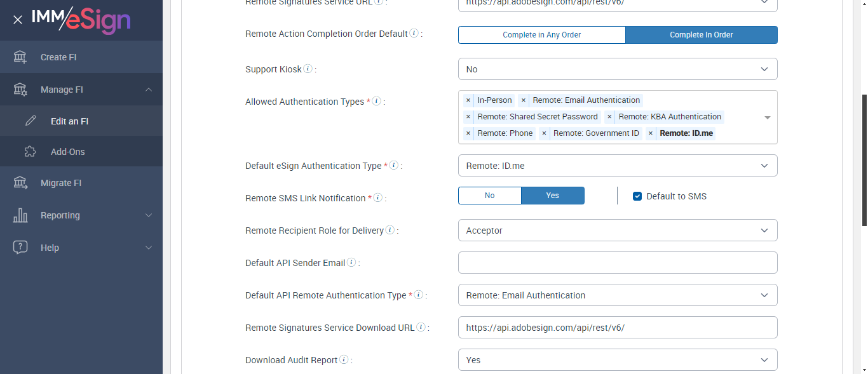Screen dimensions: 868x374
Task: Expand the Remote Recipient Role dropdown
Action: coord(617,230)
